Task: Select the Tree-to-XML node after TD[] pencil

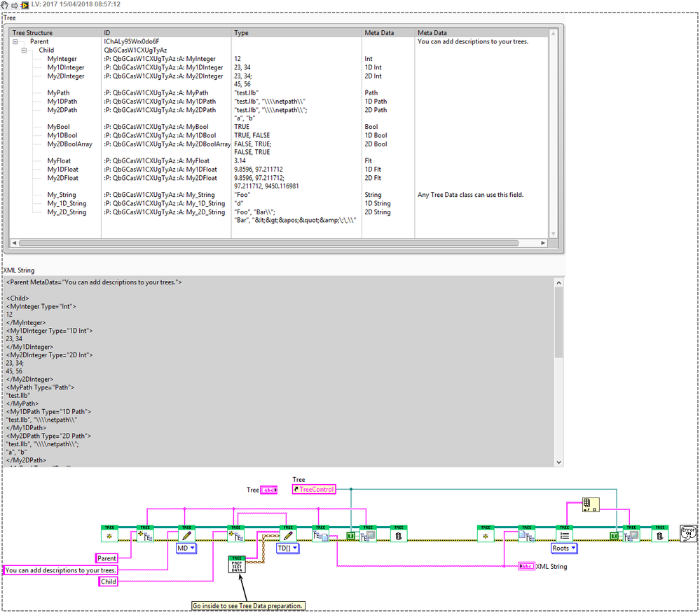Action: coord(320,534)
